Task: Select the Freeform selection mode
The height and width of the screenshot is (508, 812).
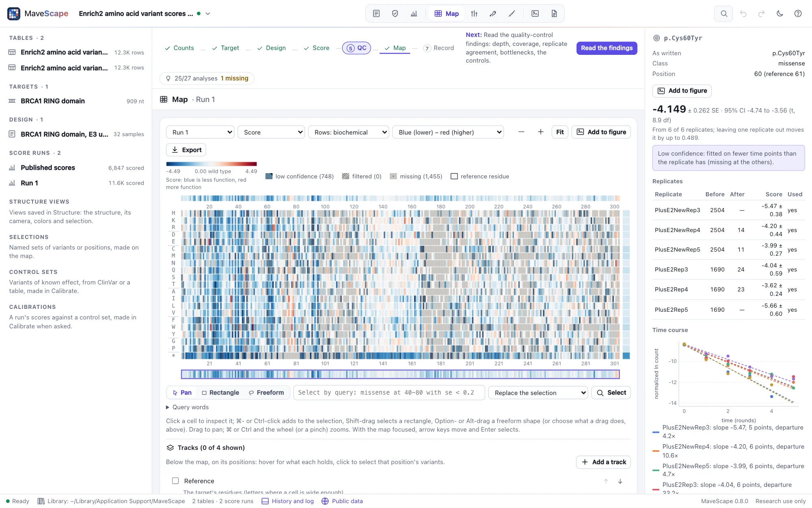Action: (266, 393)
